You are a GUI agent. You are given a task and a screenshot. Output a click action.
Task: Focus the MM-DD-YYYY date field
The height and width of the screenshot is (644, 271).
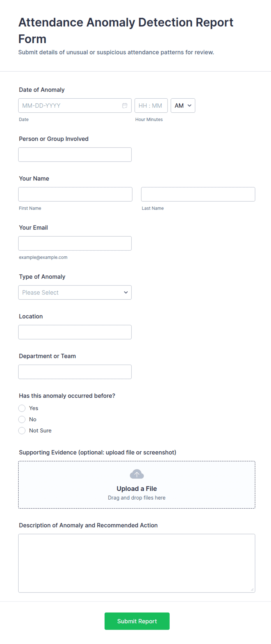(75, 106)
